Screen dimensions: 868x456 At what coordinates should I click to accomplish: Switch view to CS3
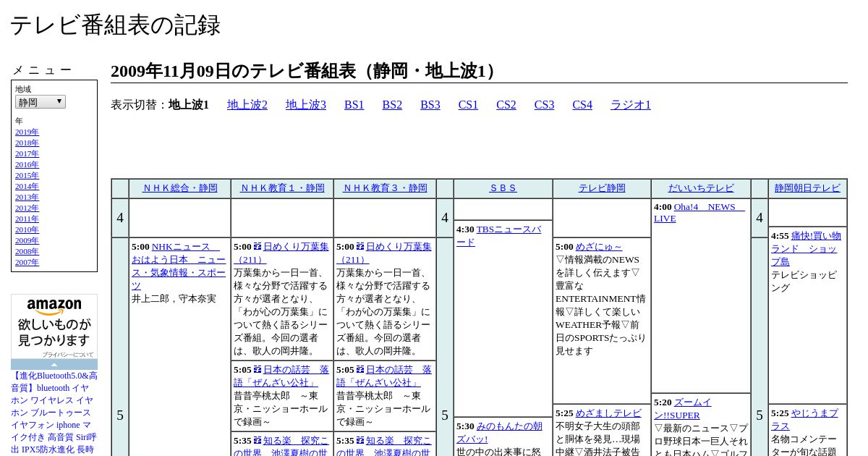click(x=544, y=105)
